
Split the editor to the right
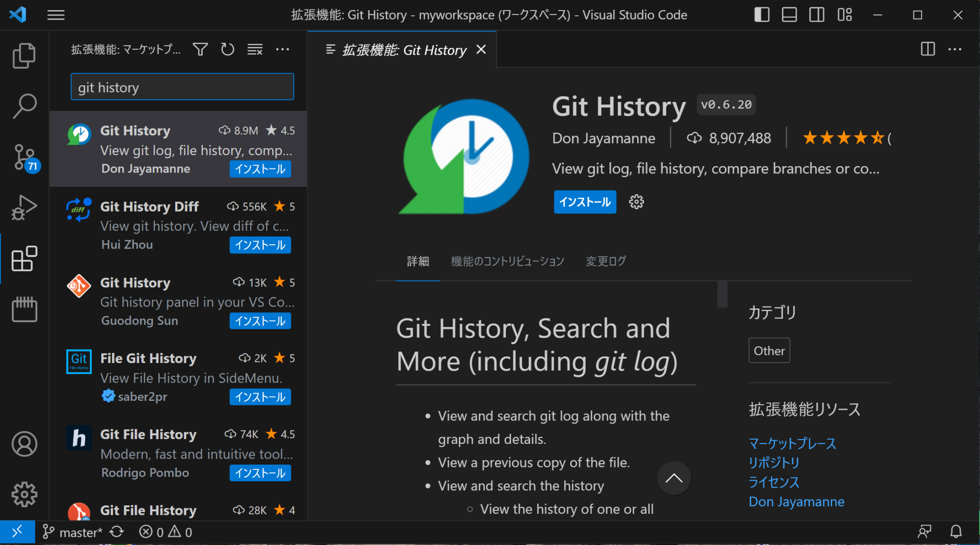tap(927, 49)
